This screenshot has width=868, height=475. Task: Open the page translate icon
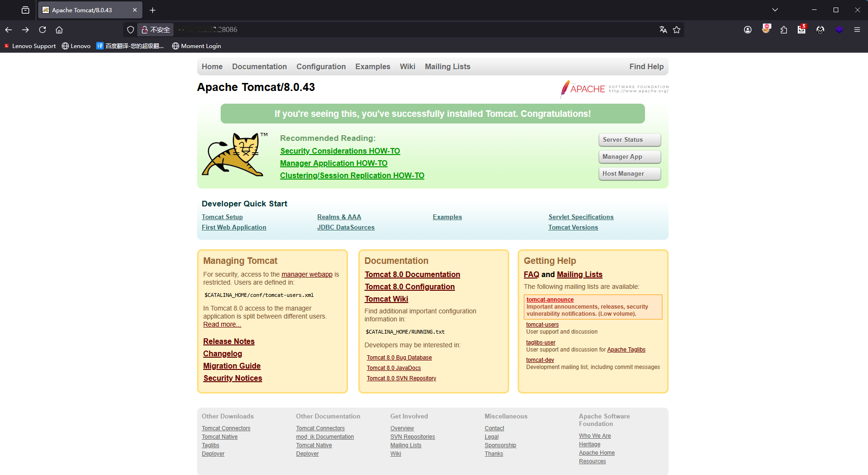pyautogui.click(x=663, y=30)
